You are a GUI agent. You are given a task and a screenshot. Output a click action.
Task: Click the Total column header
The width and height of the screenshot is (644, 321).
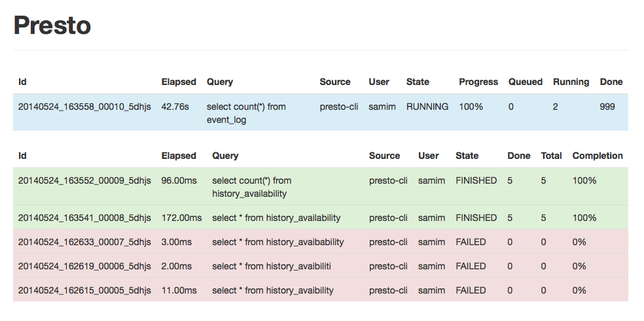point(551,156)
